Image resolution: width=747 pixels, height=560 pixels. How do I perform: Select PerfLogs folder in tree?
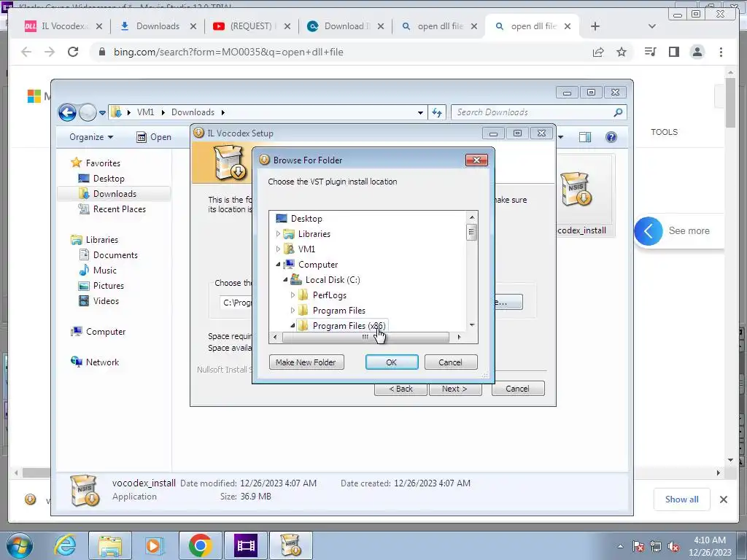coord(329,295)
